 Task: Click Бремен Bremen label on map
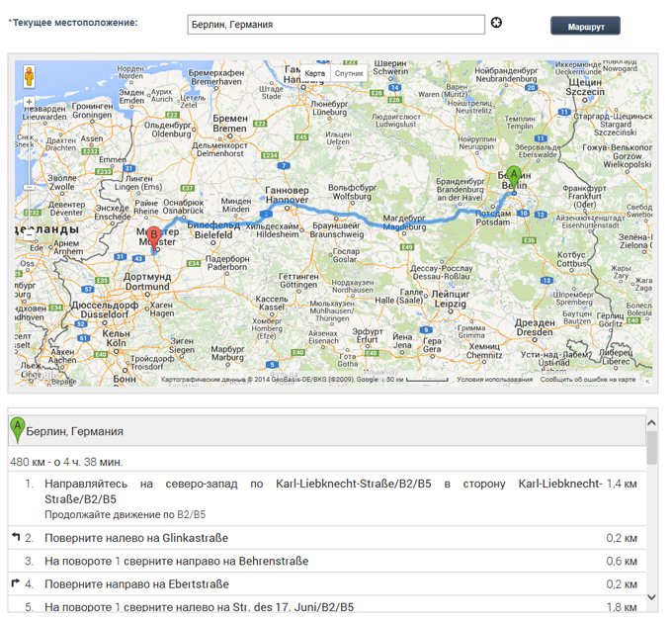(x=230, y=123)
